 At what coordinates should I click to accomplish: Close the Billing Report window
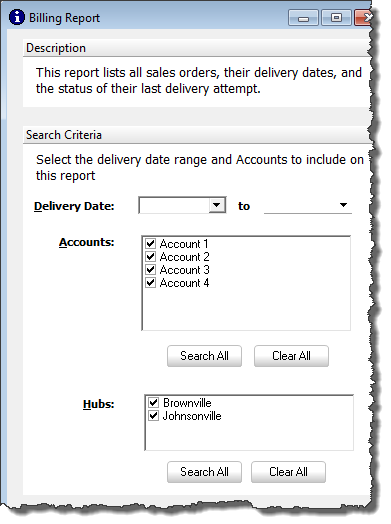(364, 18)
